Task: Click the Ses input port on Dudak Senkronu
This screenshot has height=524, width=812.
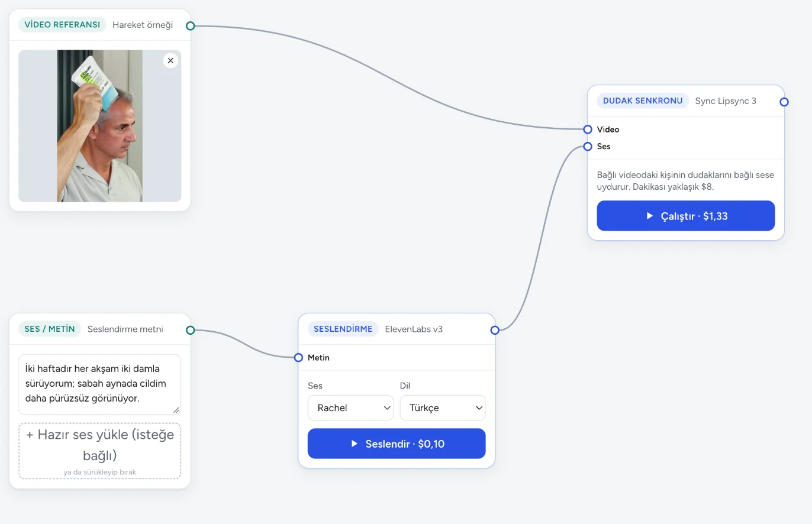Action: point(588,147)
